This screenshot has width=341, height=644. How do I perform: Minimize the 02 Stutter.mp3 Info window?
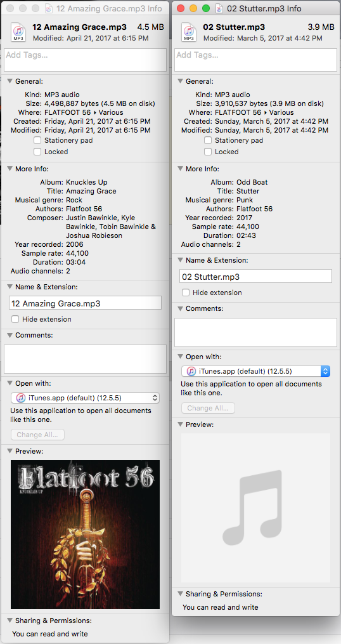(193, 8)
